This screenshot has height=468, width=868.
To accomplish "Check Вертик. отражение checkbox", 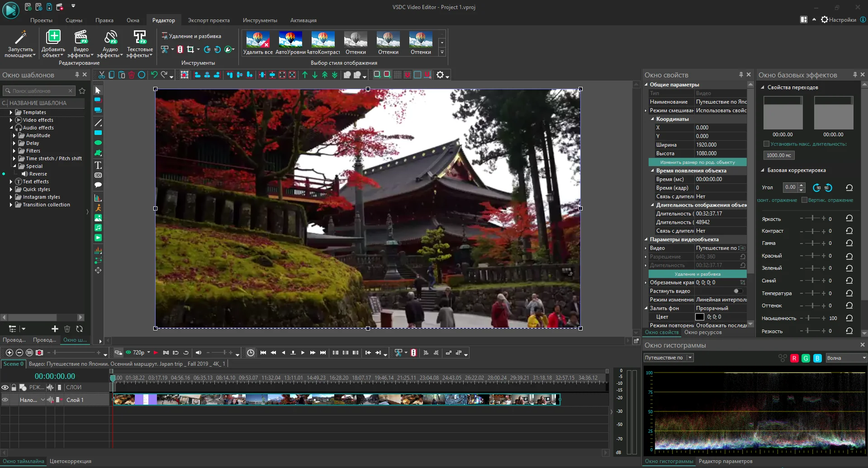I will [804, 200].
